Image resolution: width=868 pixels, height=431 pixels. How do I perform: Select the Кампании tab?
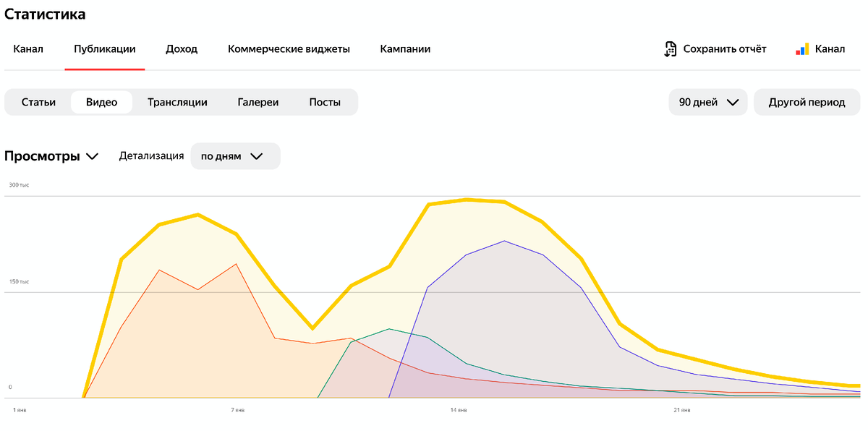[405, 49]
